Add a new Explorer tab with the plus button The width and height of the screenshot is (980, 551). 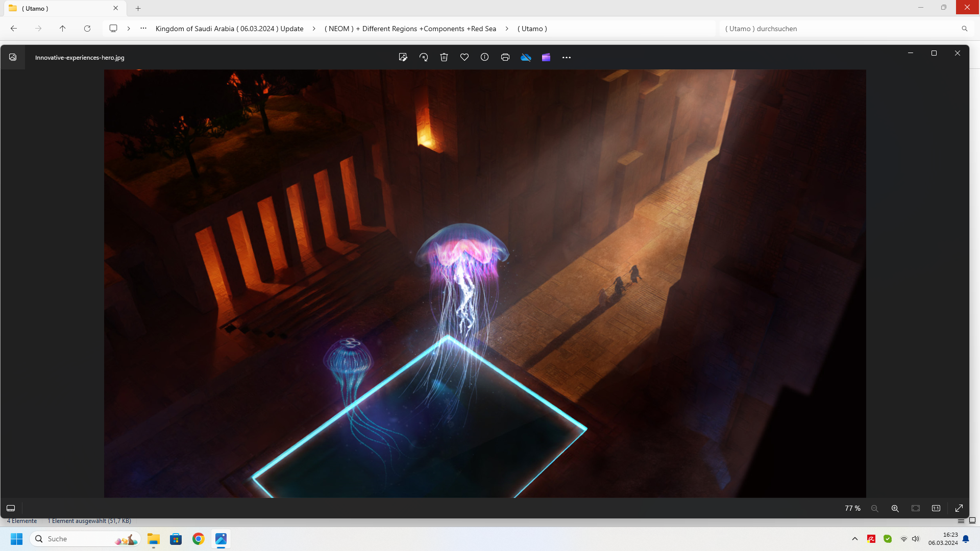coord(138,9)
